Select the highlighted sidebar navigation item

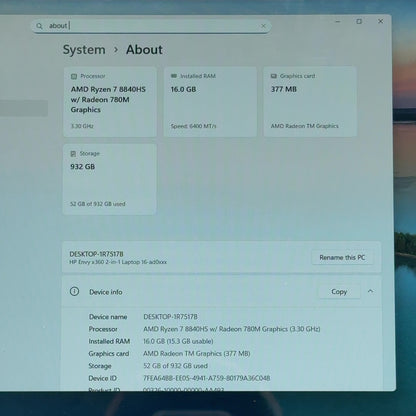pos(24,108)
